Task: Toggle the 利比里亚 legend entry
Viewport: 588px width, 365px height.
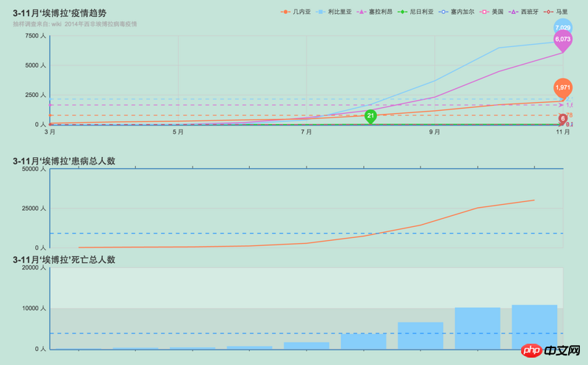Action: (334, 12)
